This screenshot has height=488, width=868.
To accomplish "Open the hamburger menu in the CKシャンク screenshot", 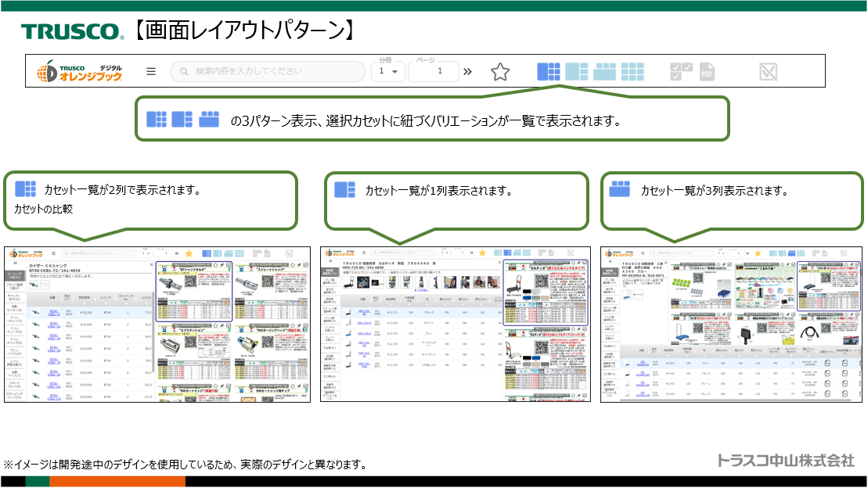I will (54, 253).
